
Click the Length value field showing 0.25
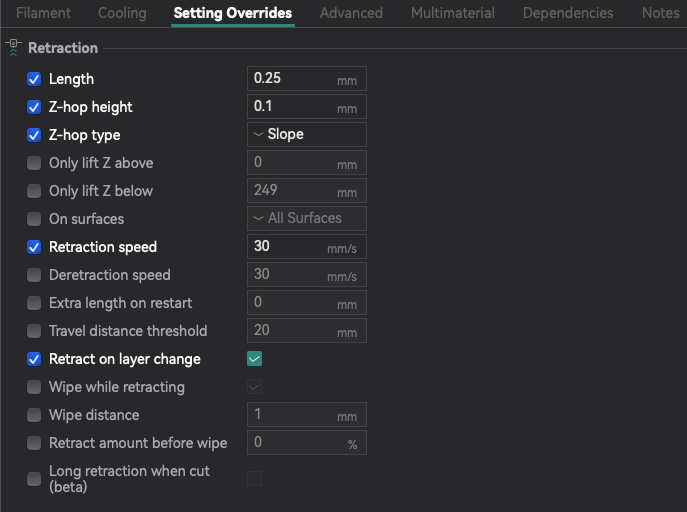pos(307,78)
